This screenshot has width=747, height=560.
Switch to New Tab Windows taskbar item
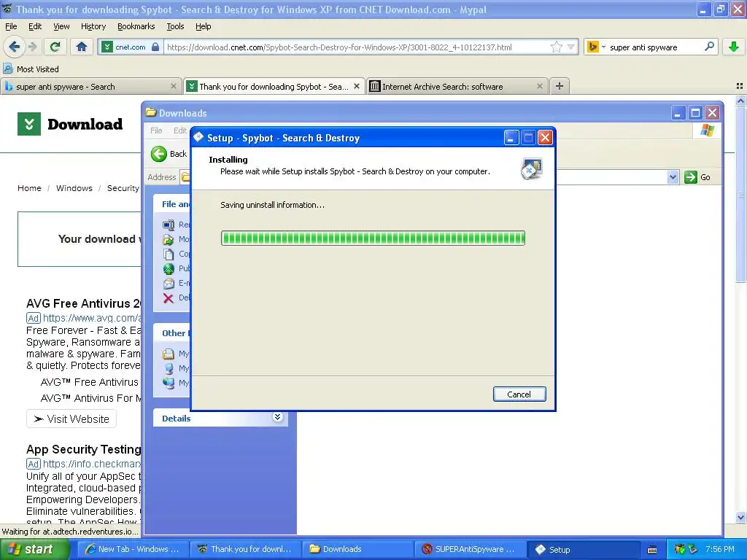133,549
